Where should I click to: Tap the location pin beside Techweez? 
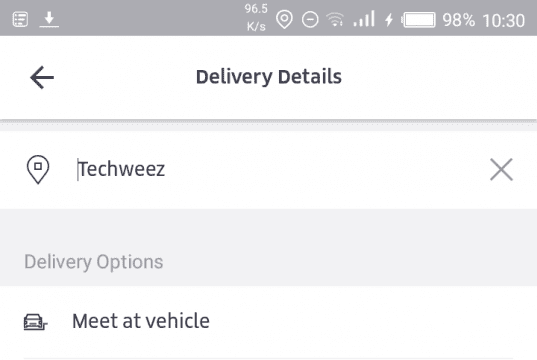coord(38,169)
